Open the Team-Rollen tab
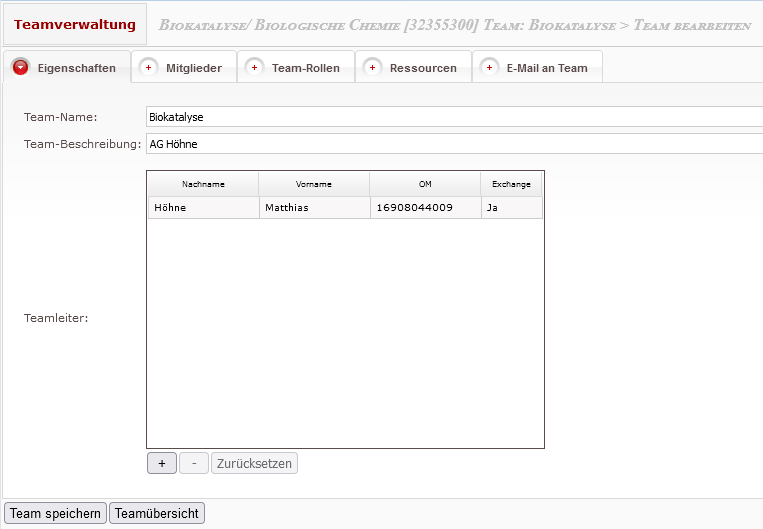763x529 pixels. click(x=296, y=67)
